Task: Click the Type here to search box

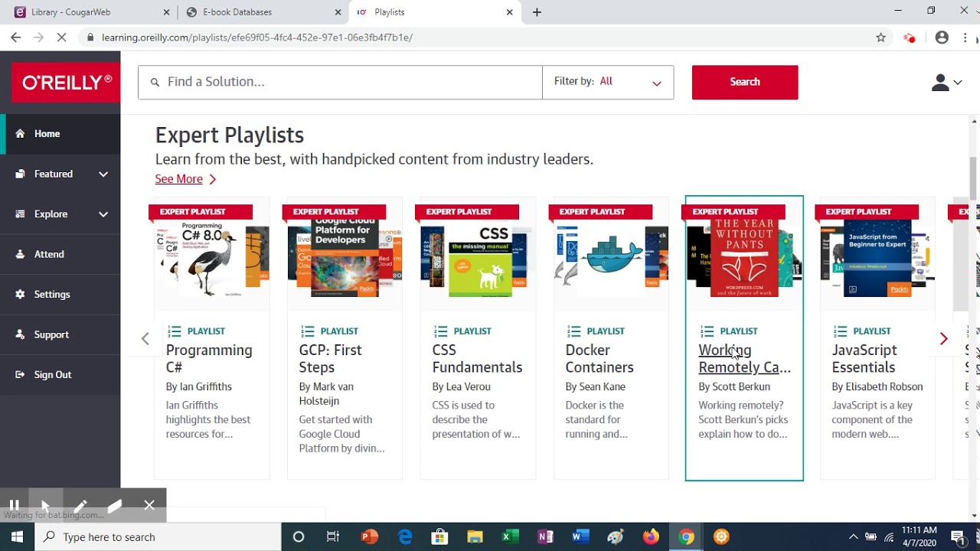Action: pyautogui.click(x=158, y=536)
